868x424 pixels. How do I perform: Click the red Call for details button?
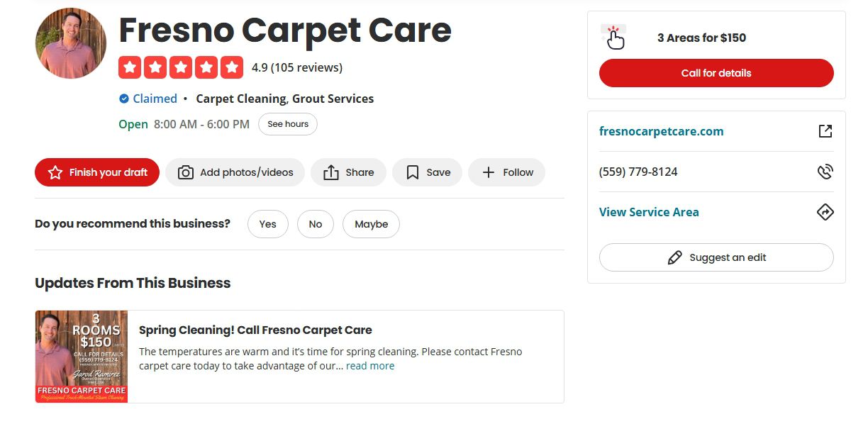click(716, 73)
